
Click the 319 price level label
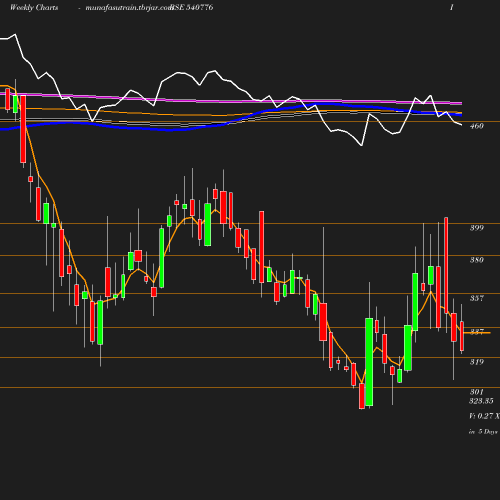pos(476,362)
